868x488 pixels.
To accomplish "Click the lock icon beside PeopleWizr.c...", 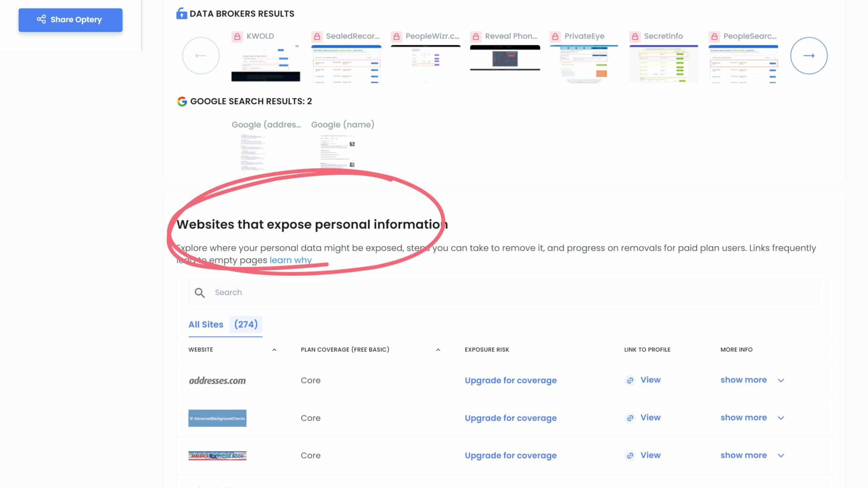I will pyautogui.click(x=396, y=36).
